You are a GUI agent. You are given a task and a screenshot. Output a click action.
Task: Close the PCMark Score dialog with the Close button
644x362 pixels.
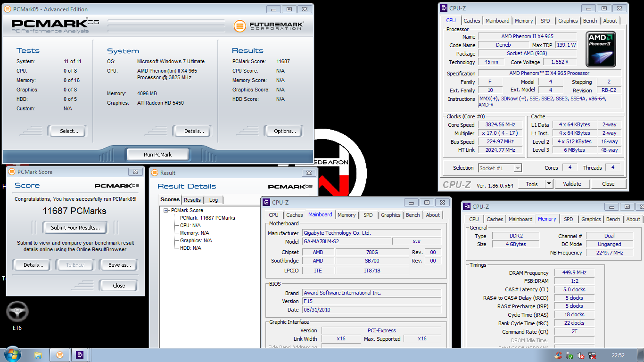119,286
